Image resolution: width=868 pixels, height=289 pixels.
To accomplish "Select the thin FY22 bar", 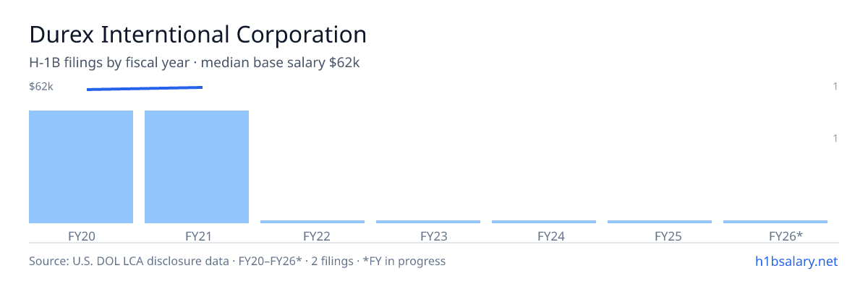I will (x=312, y=222).
